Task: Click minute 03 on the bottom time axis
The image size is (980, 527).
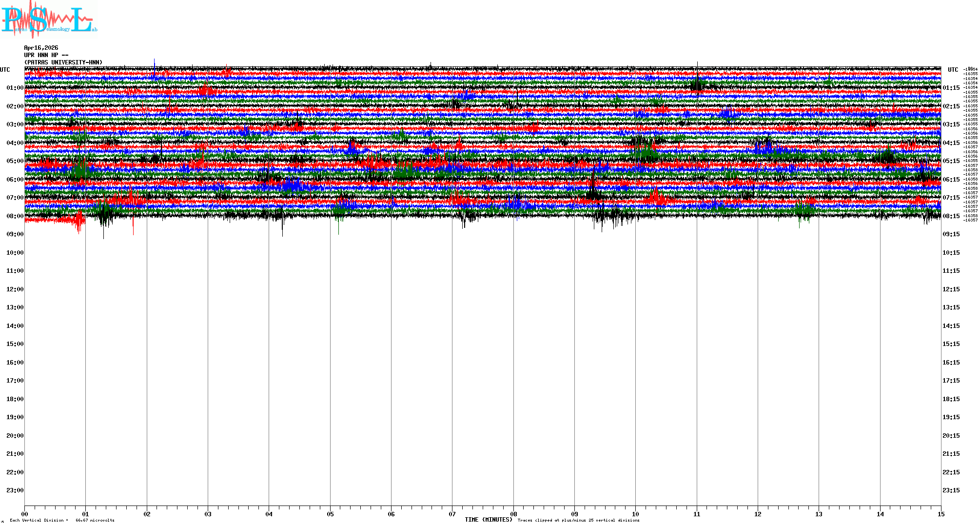Action: coord(208,514)
